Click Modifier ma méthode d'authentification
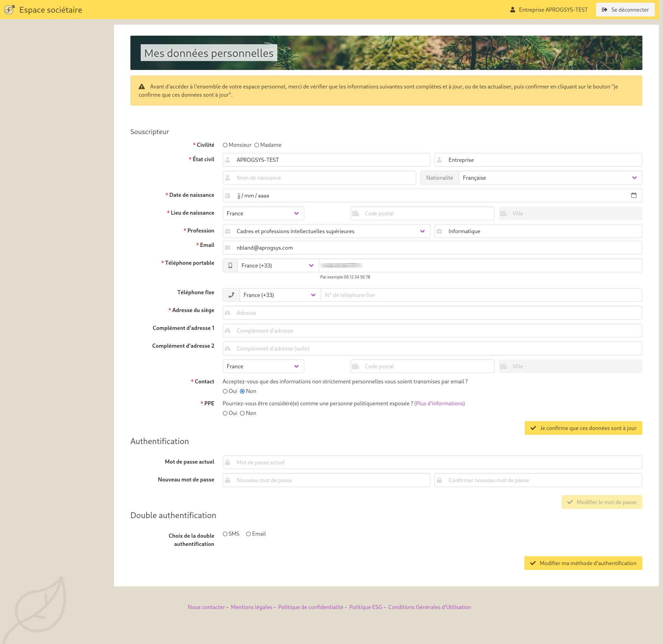 click(583, 563)
